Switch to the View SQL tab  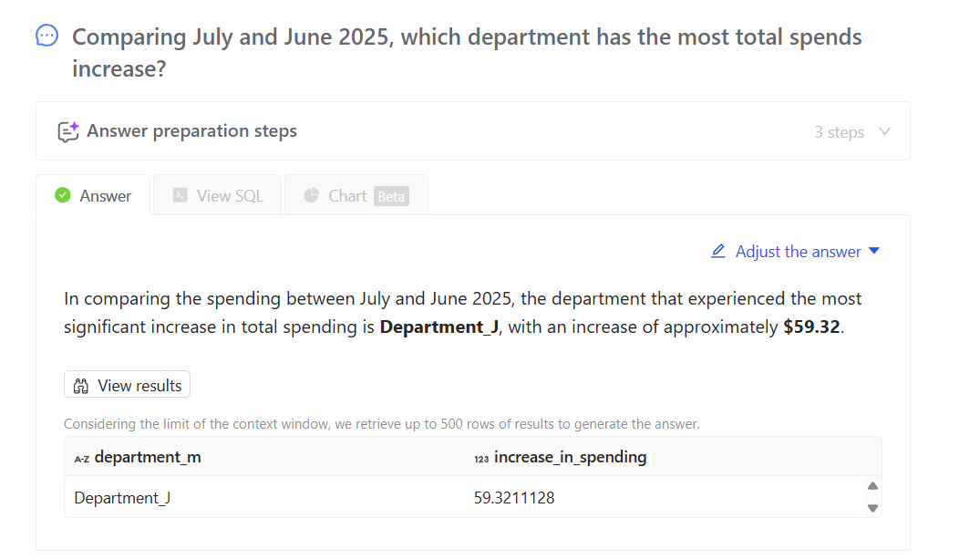point(218,195)
